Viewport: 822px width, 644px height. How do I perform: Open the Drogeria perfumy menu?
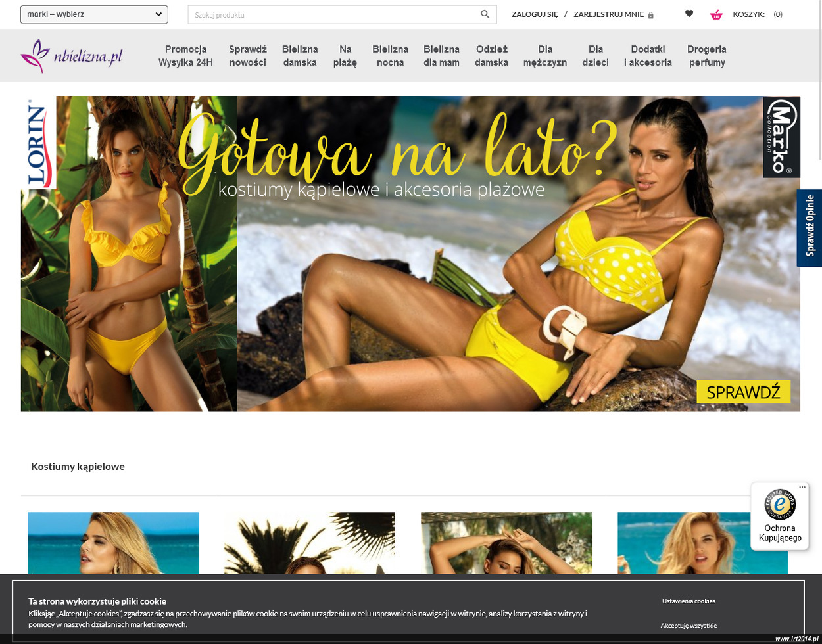(x=707, y=56)
